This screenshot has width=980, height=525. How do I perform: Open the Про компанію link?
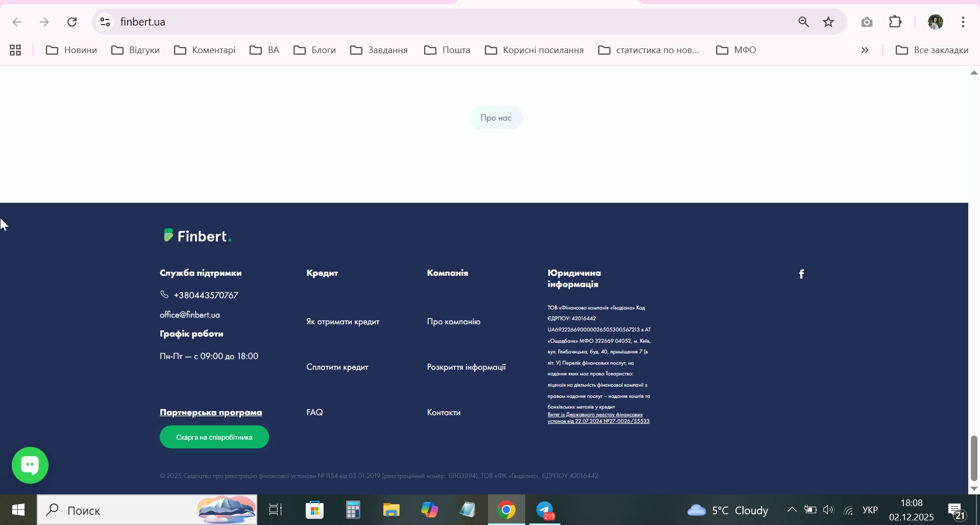click(454, 322)
